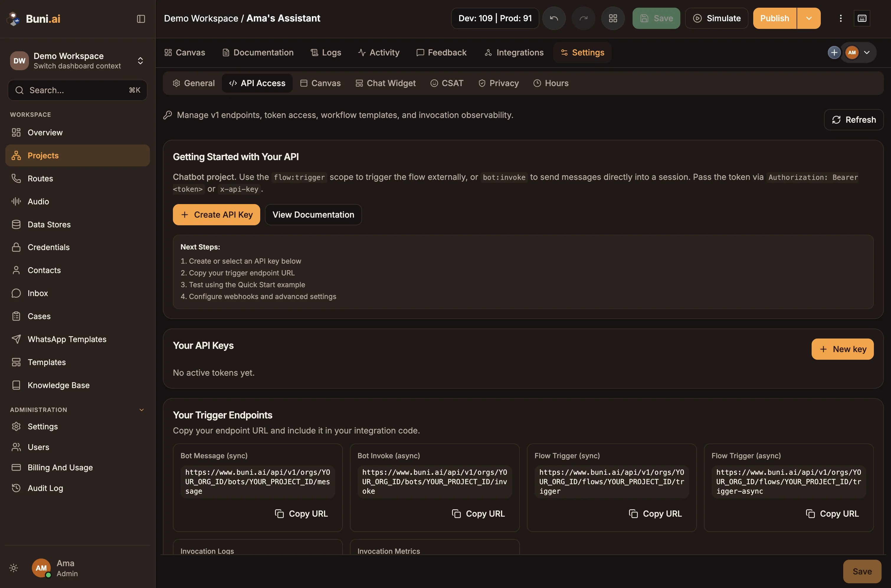
Task: Select Projects in the sidebar
Action: point(78,155)
